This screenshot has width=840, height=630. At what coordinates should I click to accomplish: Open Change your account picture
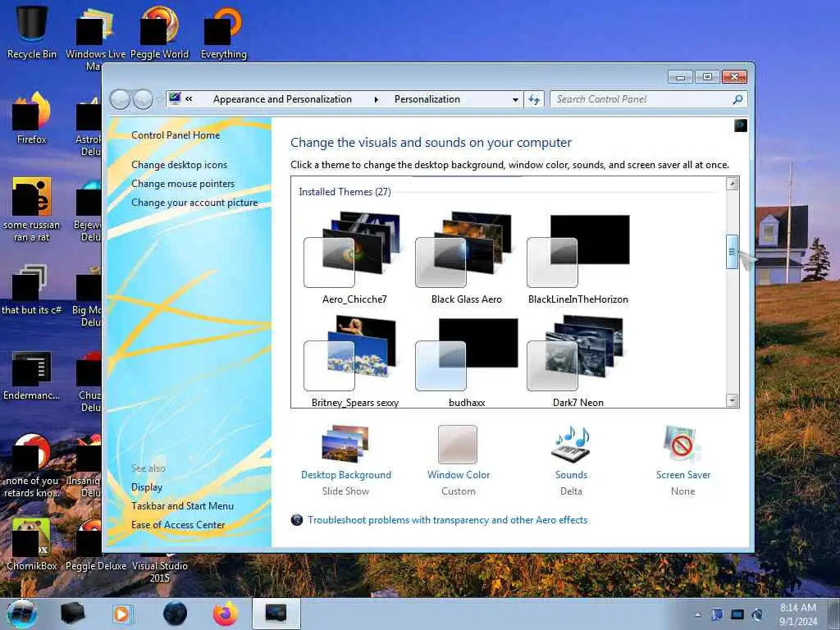(x=194, y=203)
